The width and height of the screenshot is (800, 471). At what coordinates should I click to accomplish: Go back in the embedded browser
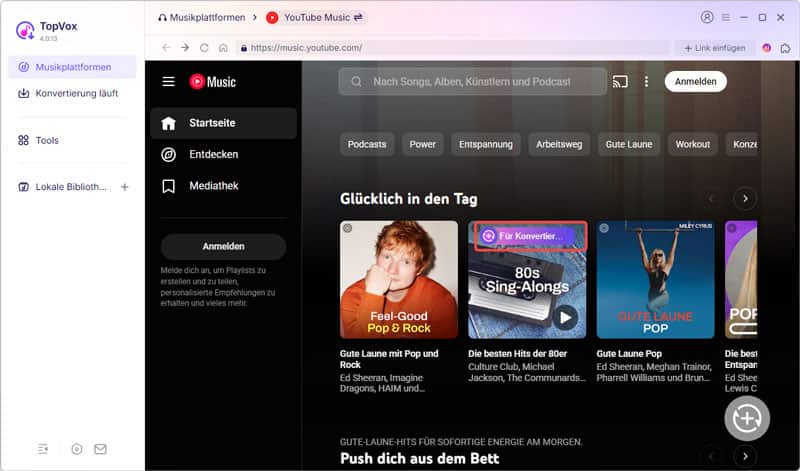tap(166, 47)
